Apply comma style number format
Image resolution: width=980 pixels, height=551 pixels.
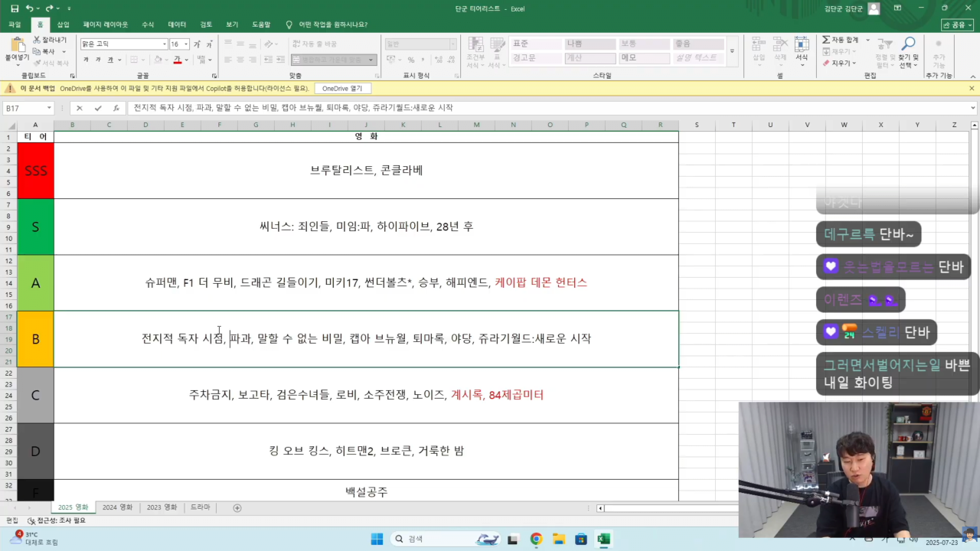(x=423, y=60)
